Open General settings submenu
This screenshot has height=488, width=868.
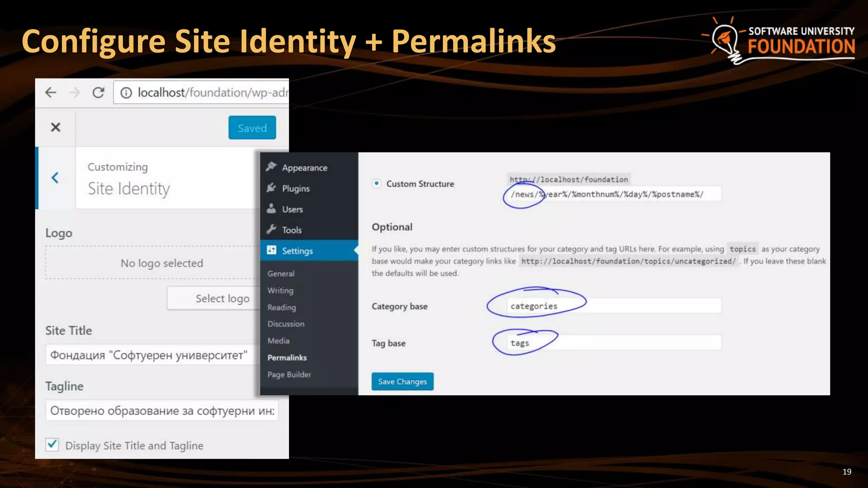coord(281,274)
